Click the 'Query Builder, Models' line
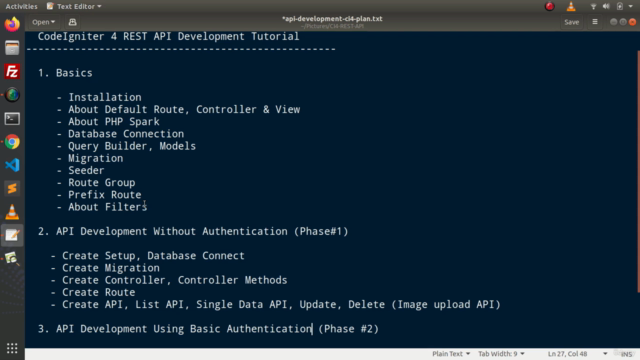640x360 pixels. click(127, 146)
